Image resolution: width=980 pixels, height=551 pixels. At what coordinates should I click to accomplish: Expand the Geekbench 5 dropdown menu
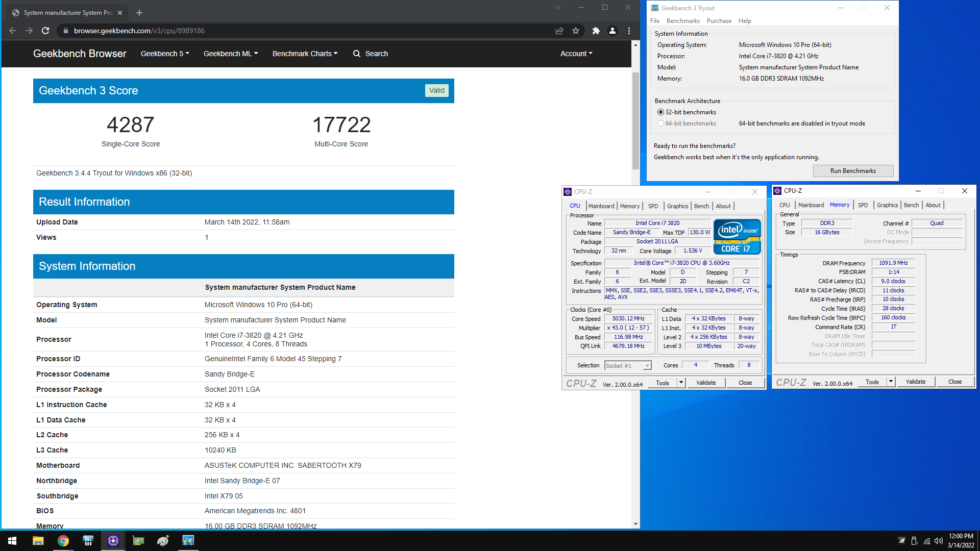165,54
